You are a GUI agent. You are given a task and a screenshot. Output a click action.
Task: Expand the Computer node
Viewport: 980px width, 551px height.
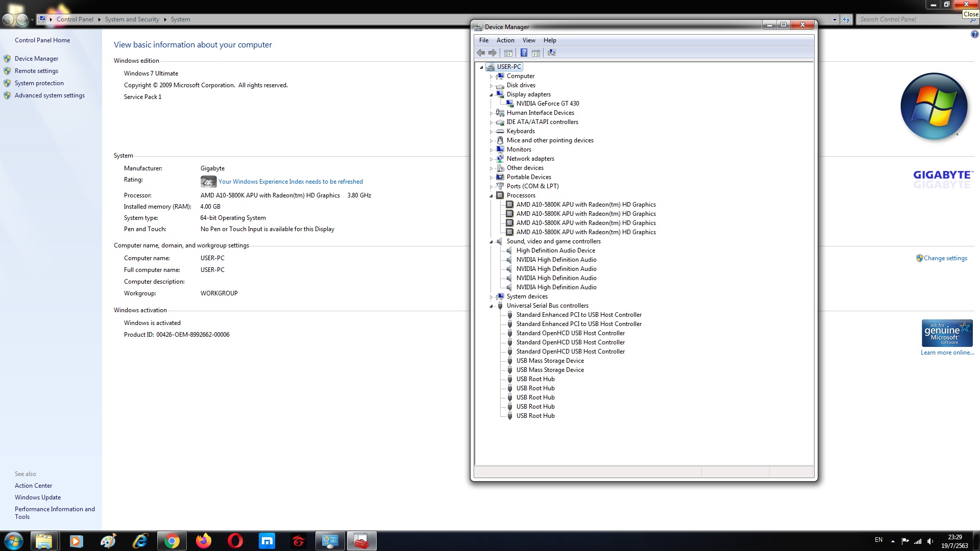[x=491, y=77]
